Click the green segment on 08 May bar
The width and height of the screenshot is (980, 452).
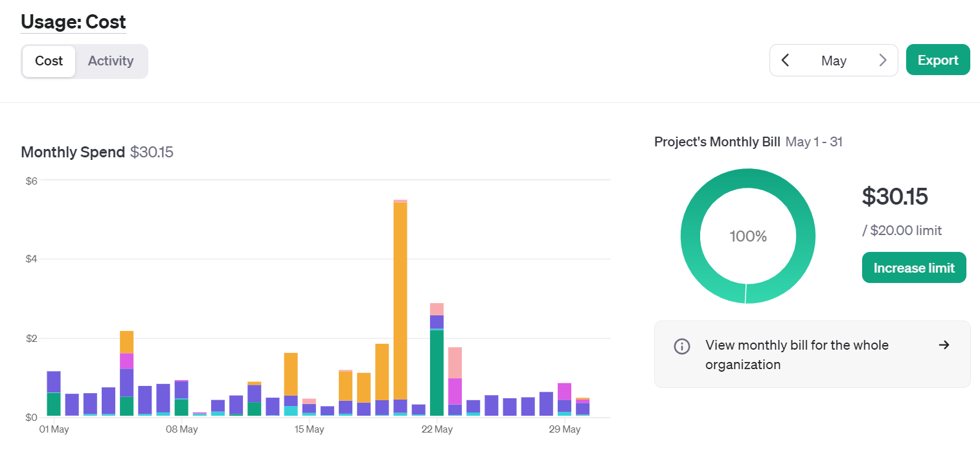181,407
